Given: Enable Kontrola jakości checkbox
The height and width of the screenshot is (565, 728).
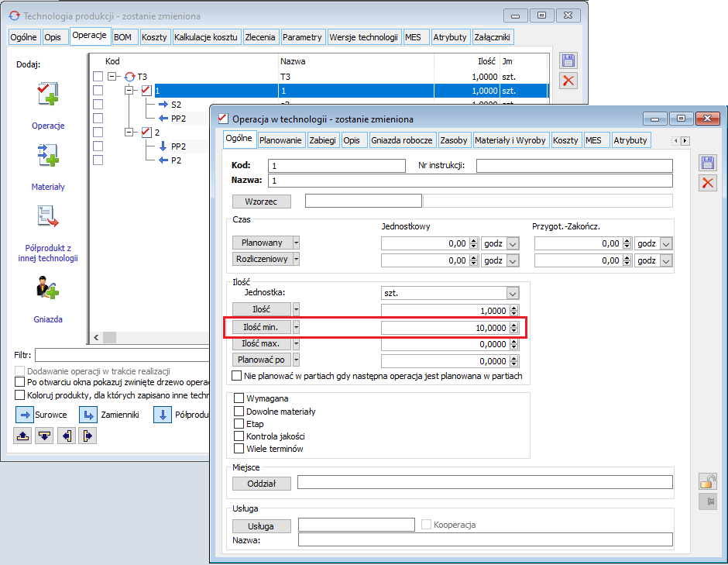Looking at the screenshot, I should pos(239,436).
